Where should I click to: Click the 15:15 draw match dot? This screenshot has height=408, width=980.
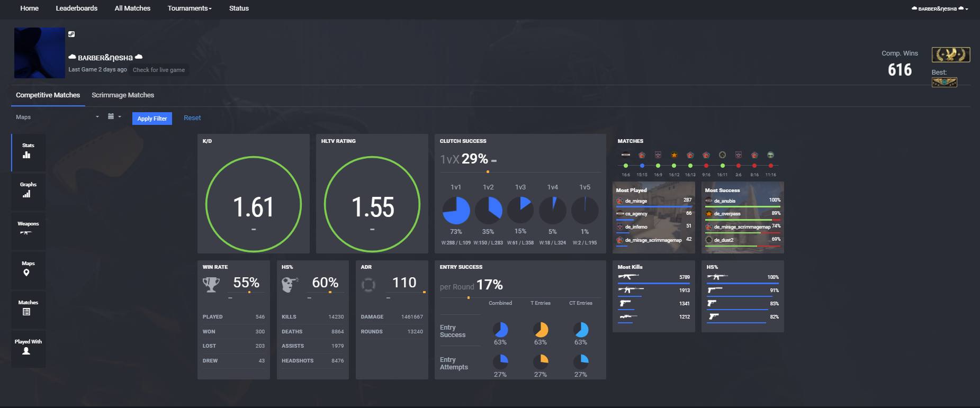pos(642,166)
